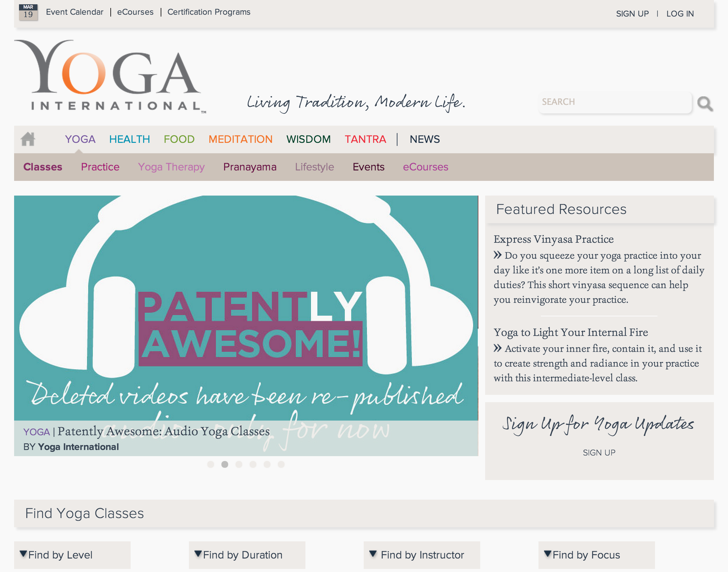Screen dimensions: 728x572
Task: Click the magnifying glass search icon
Action: 705,104
